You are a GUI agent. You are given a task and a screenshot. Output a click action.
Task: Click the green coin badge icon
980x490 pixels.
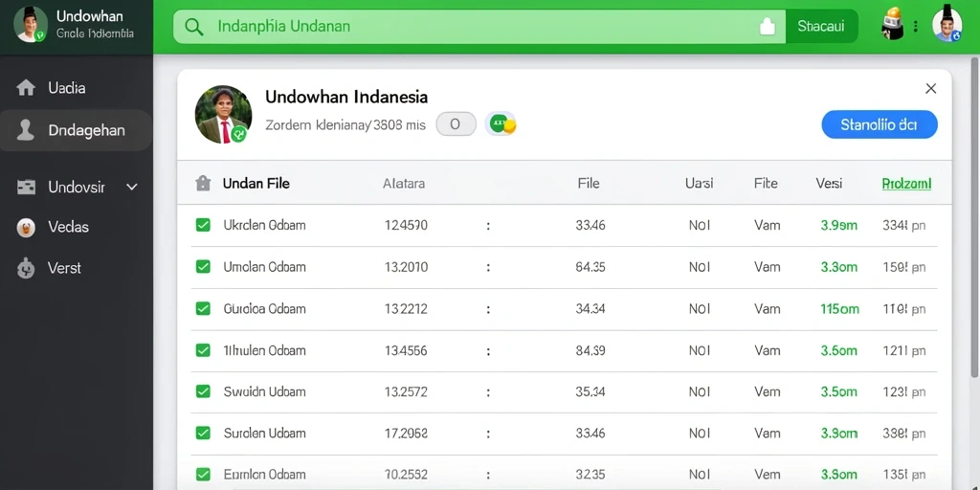[x=501, y=124]
